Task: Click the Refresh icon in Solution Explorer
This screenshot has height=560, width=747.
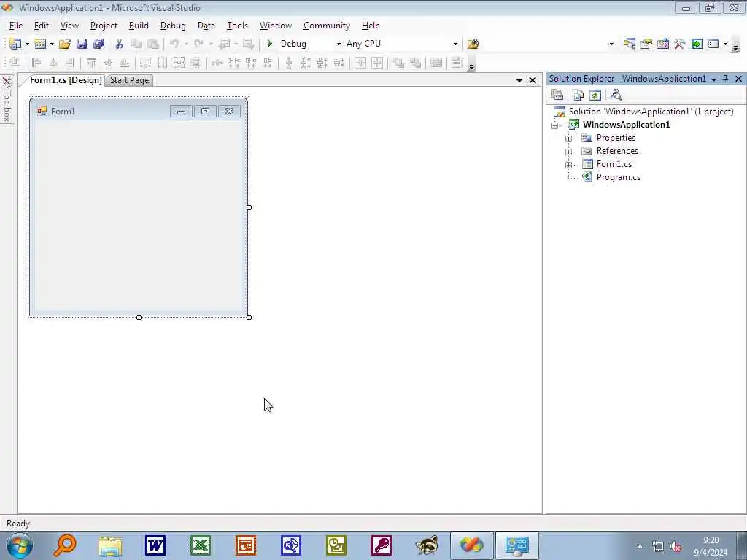Action: [x=595, y=95]
